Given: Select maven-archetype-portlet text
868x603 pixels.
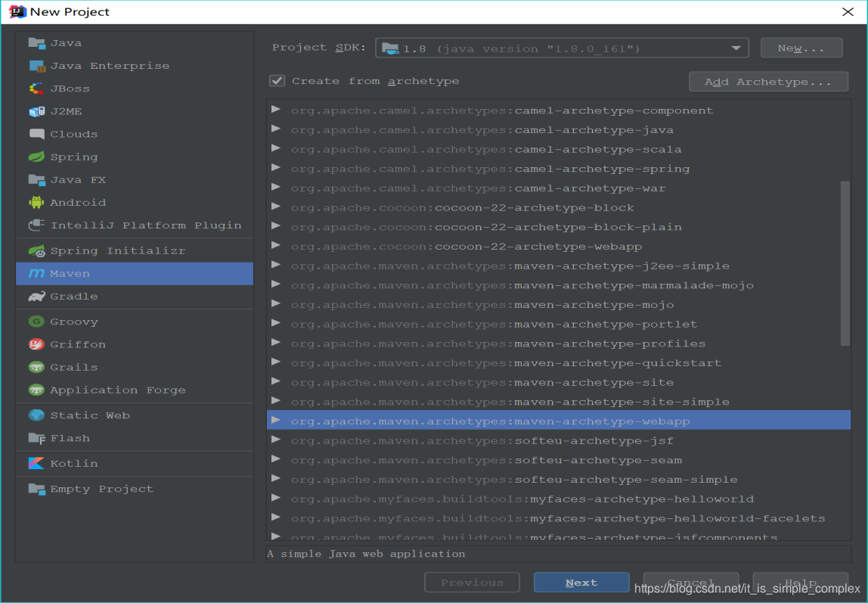Looking at the screenshot, I should click(606, 325).
